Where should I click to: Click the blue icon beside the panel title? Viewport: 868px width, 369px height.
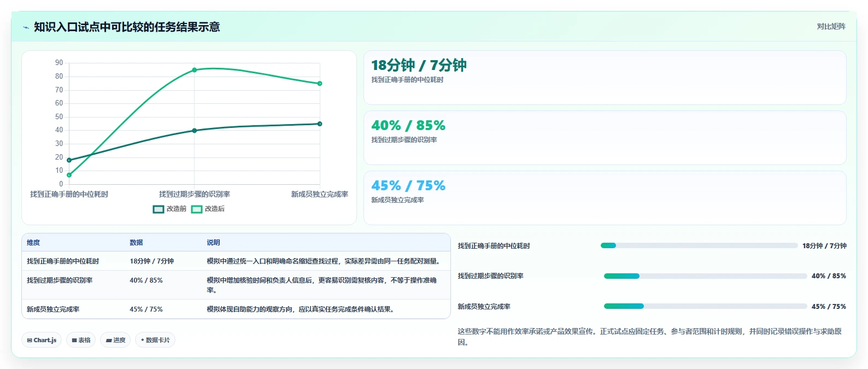point(26,27)
